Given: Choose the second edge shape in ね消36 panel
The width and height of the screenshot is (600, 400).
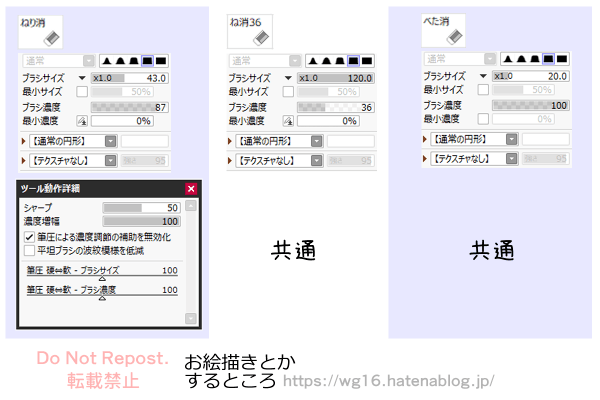Looking at the screenshot, I should tap(326, 61).
